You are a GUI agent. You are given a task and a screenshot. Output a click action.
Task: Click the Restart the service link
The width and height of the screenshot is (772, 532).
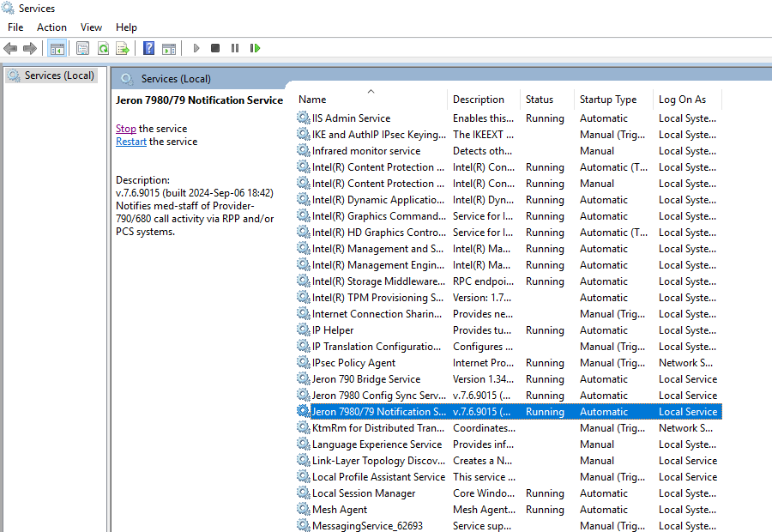(x=131, y=142)
